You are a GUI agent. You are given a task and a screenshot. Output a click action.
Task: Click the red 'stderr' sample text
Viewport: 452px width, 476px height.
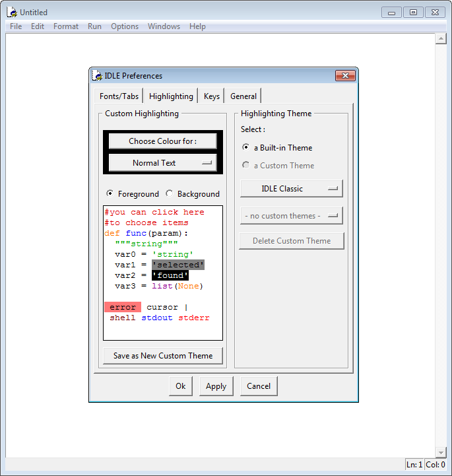click(194, 318)
